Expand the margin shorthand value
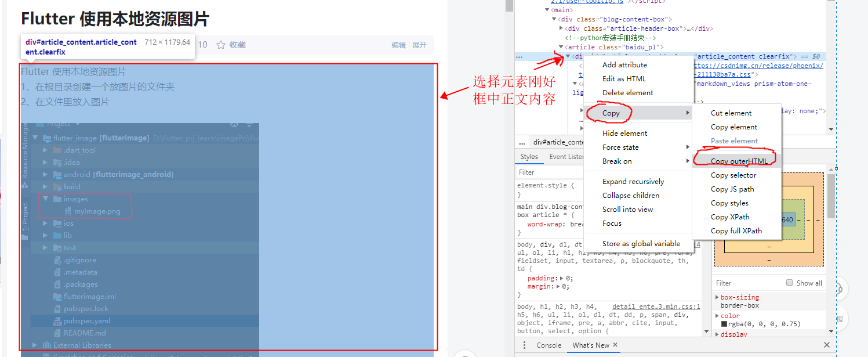This screenshot has height=357, width=868. 558,286
